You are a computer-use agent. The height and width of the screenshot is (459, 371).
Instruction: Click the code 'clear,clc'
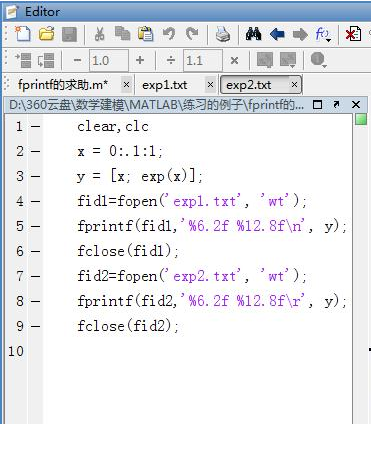click(113, 127)
